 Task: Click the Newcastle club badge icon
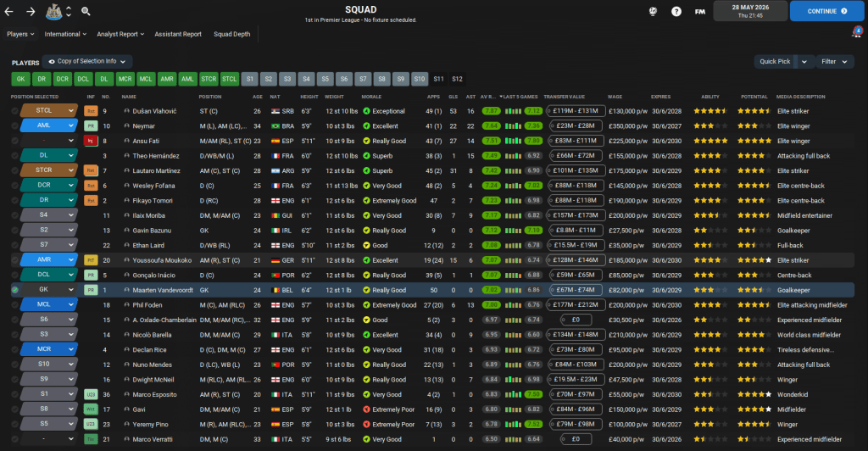(x=53, y=12)
